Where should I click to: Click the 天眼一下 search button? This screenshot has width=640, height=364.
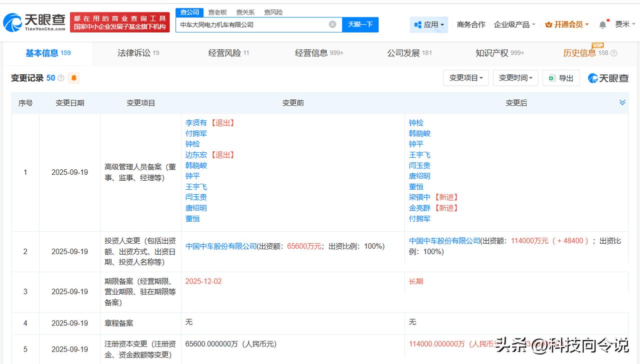[x=360, y=24]
